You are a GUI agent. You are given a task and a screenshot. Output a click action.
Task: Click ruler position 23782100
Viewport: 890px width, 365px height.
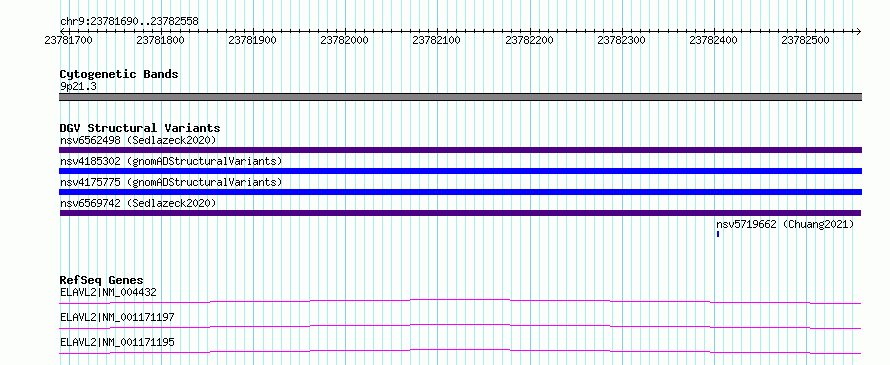436,40
